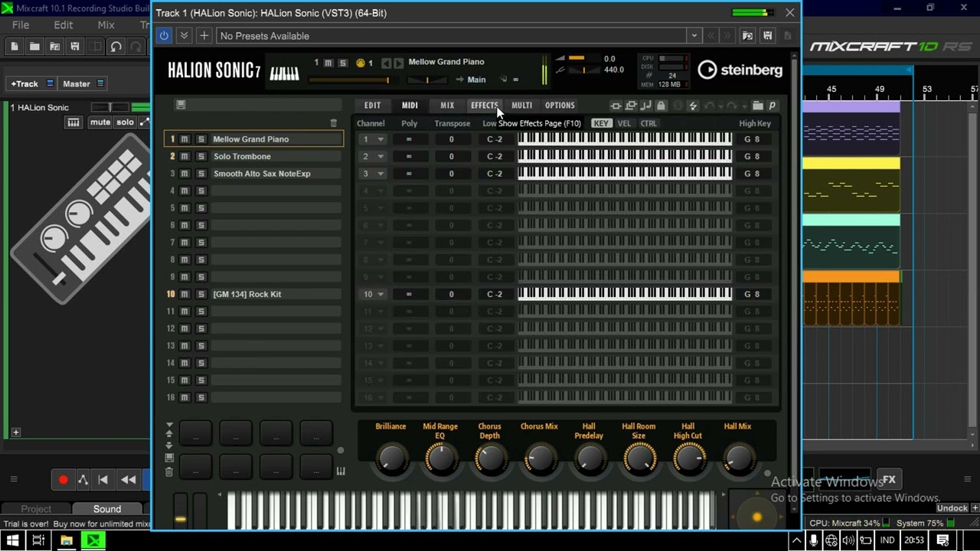Toggle the plugin power button

164,36
